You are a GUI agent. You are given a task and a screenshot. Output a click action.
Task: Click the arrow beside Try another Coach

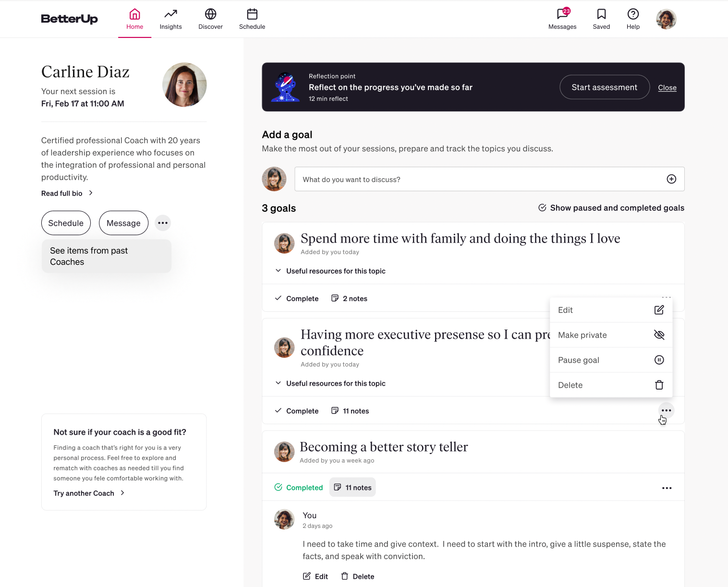pos(122,493)
